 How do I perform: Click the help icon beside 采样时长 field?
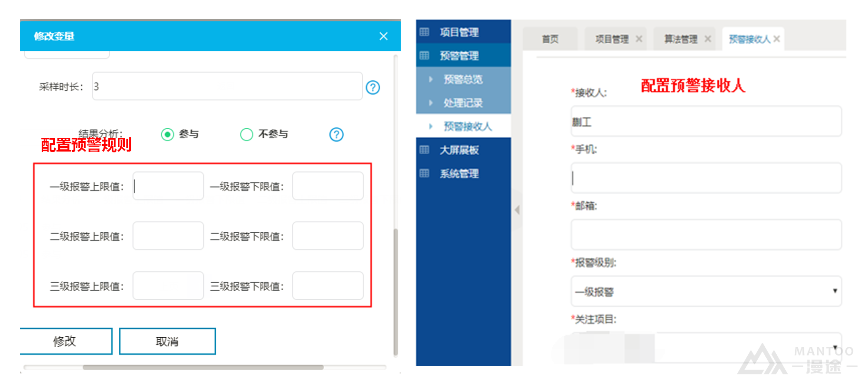coord(373,87)
